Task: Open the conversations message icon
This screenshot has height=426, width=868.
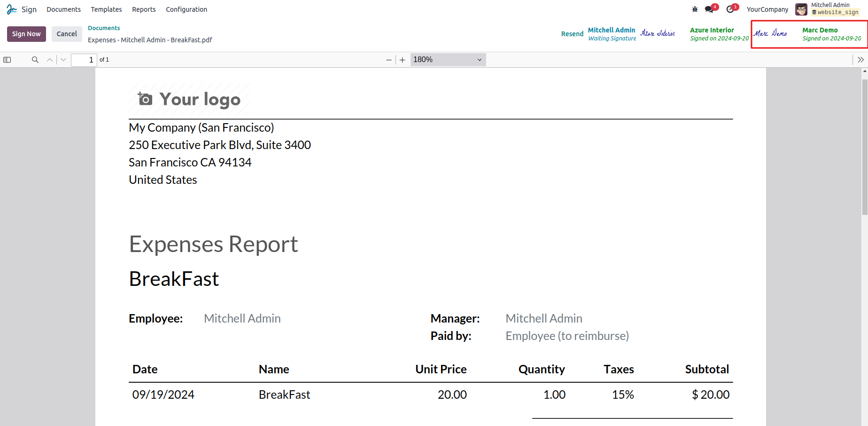Action: [709, 9]
